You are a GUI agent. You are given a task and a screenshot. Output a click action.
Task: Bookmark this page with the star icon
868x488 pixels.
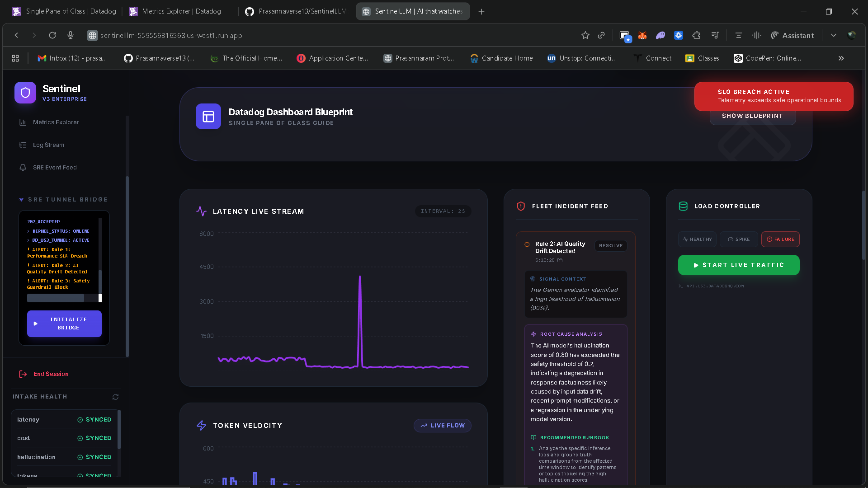pos(585,35)
